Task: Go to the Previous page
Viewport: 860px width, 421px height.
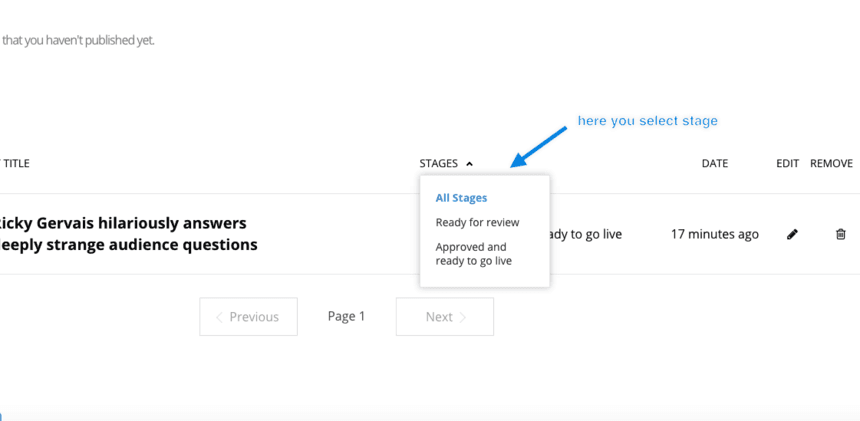Action: (x=248, y=317)
